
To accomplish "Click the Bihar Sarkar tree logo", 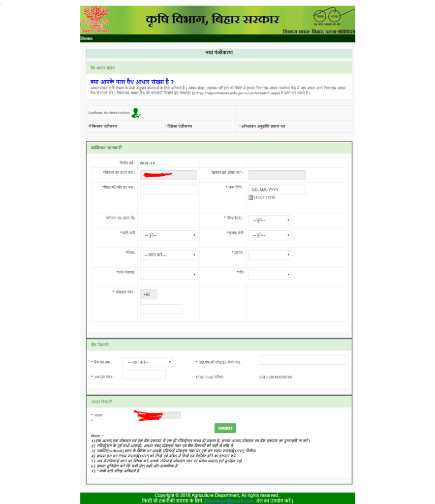I will 96,19.
